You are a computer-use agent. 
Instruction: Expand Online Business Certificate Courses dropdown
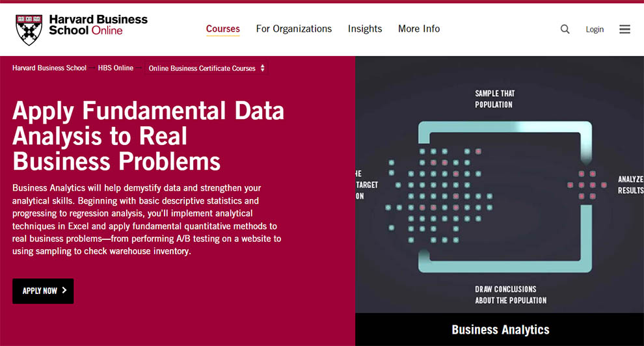pos(207,68)
